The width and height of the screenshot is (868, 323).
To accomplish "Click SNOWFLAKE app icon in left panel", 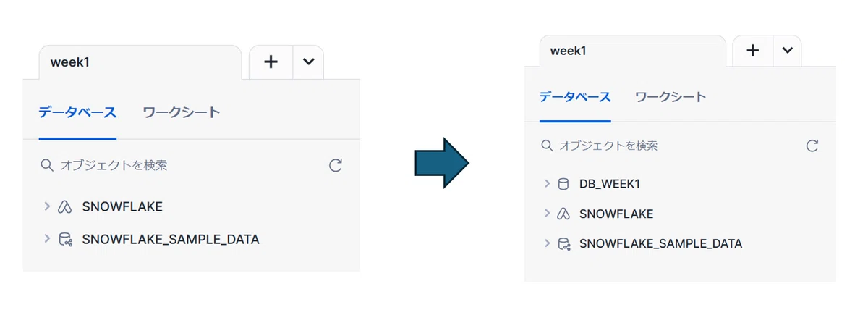I will click(65, 206).
